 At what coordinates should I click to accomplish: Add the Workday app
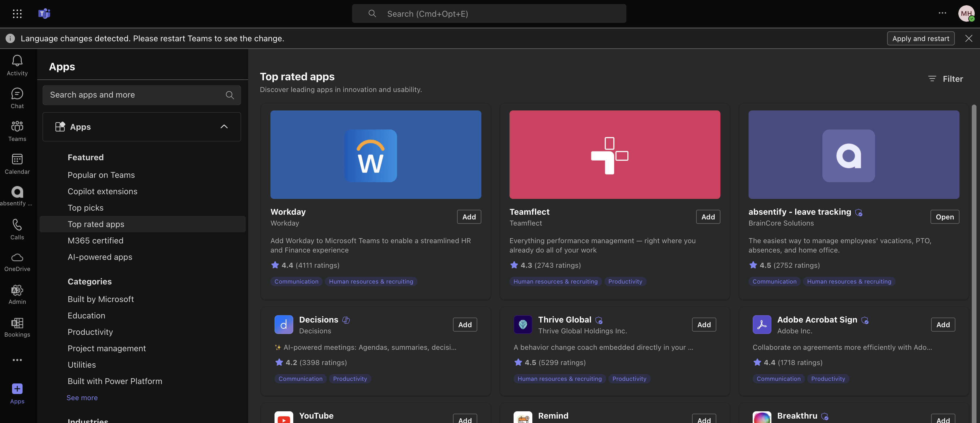pos(469,217)
